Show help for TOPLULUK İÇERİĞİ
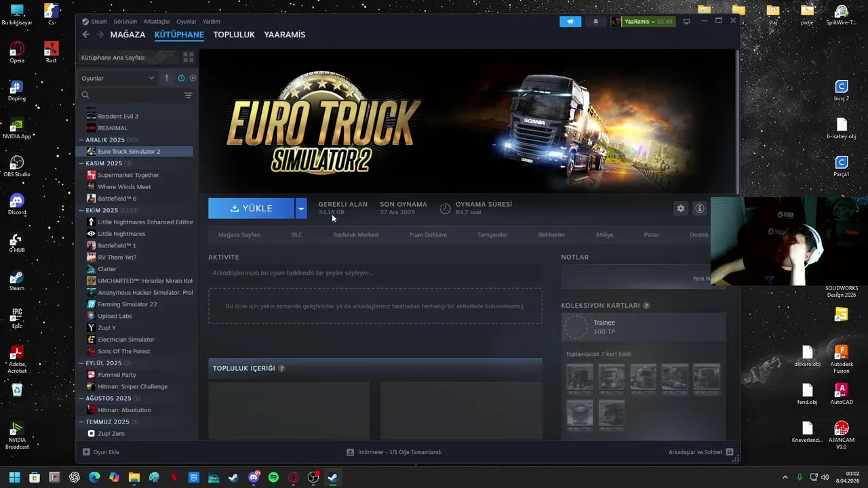This screenshot has height=488, width=868. pos(281,369)
